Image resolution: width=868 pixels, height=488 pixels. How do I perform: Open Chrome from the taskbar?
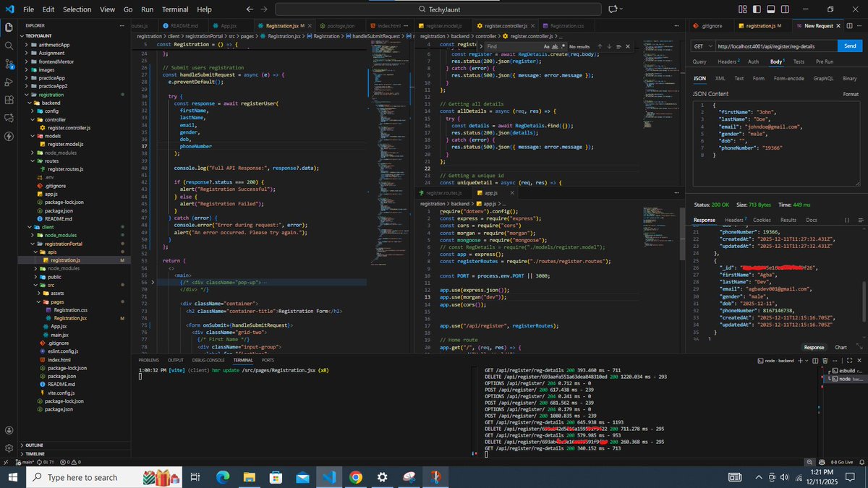[x=355, y=477]
